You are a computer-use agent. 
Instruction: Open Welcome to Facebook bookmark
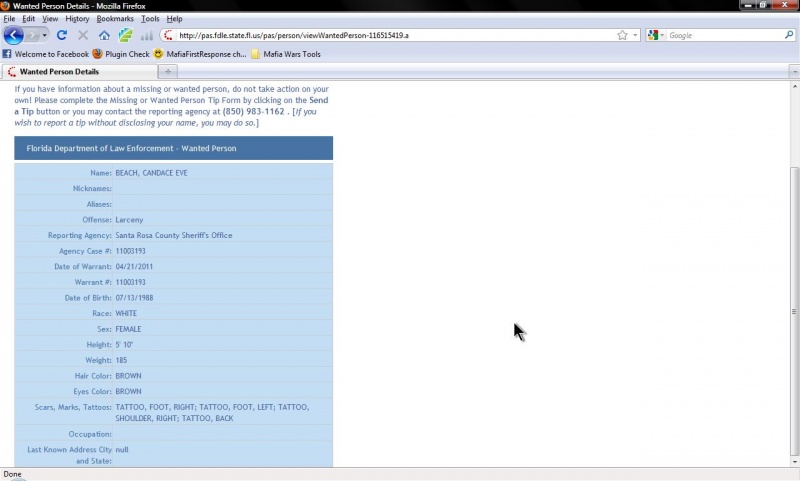pyautogui.click(x=46, y=54)
